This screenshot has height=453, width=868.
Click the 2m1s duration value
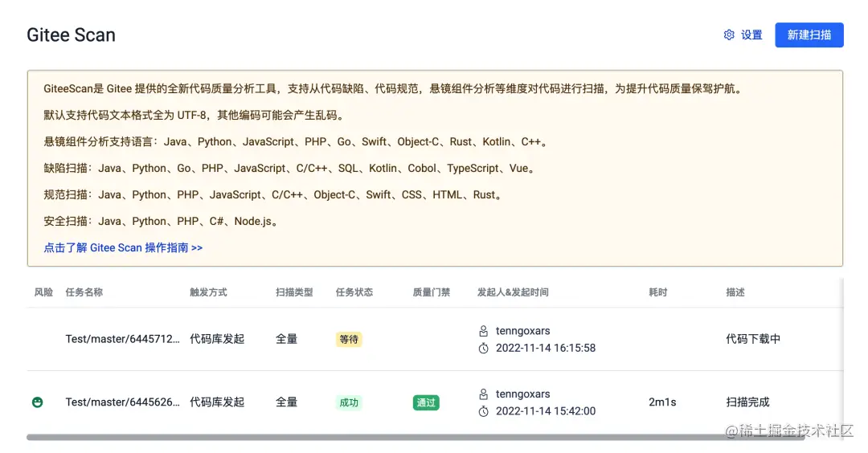(x=662, y=402)
